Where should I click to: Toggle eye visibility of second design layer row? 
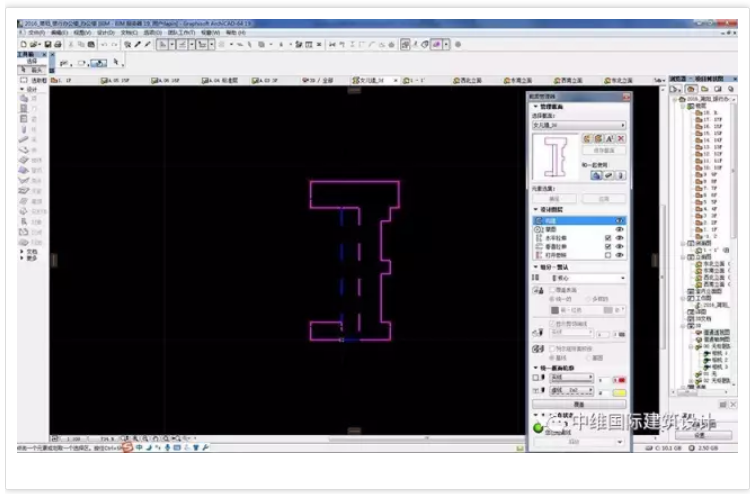(620, 229)
